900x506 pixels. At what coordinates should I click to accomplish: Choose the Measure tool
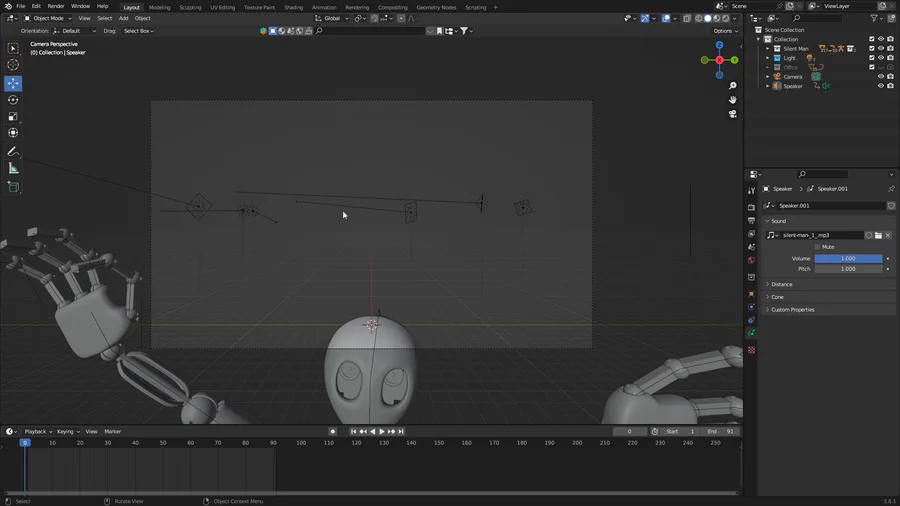tap(13, 169)
